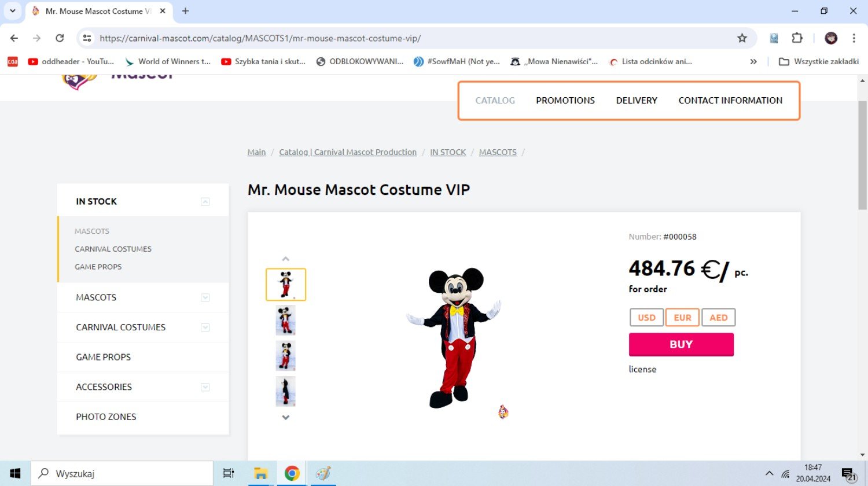This screenshot has height=486, width=868.
Task: Open the MASCOTS breadcrumb link
Action: pyautogui.click(x=498, y=152)
